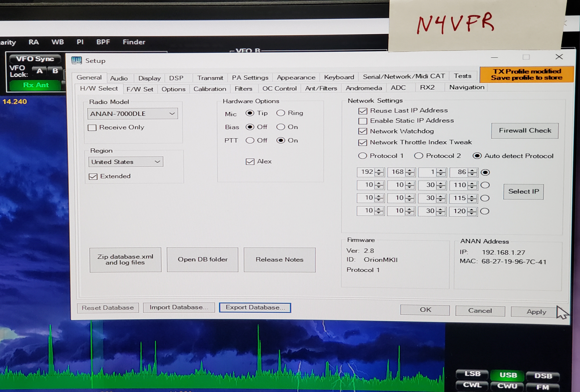Select Auto detect Protocol option

pos(477,156)
